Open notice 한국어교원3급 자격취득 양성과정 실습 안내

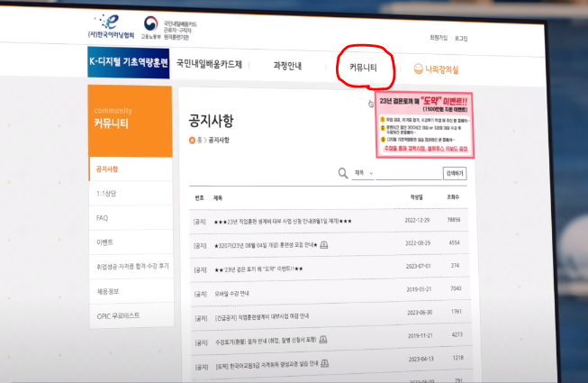[267, 365]
